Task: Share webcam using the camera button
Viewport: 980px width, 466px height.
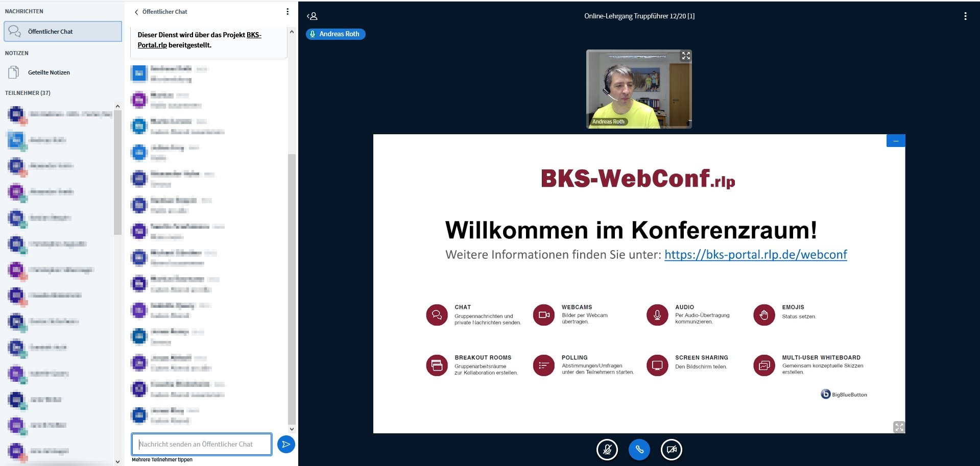Action: (x=671, y=450)
